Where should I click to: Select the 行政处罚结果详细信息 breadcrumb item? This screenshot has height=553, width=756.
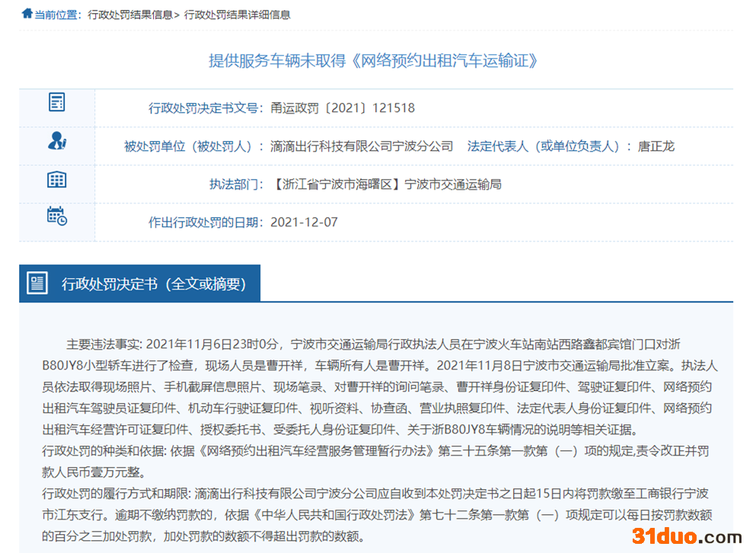237,14
